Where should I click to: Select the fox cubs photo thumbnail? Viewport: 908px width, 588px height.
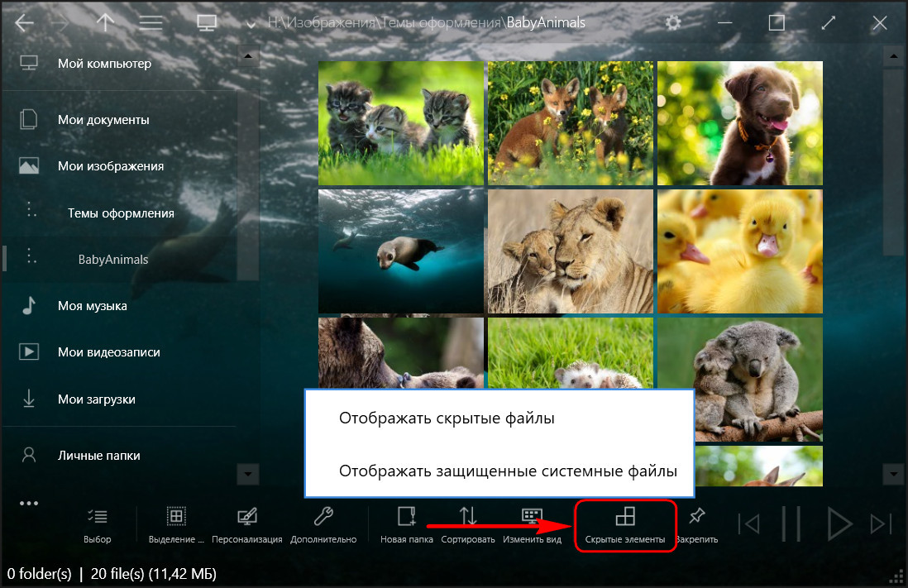[x=571, y=123]
